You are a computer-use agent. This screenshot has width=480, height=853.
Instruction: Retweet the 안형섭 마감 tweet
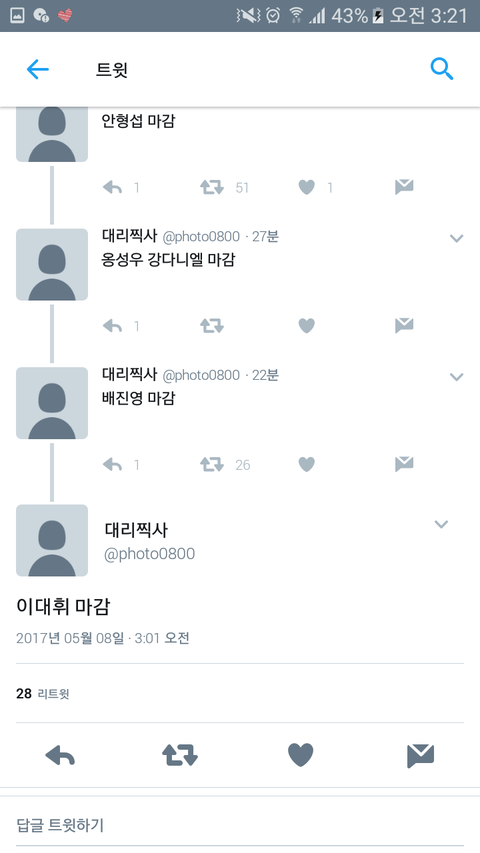coord(212,188)
